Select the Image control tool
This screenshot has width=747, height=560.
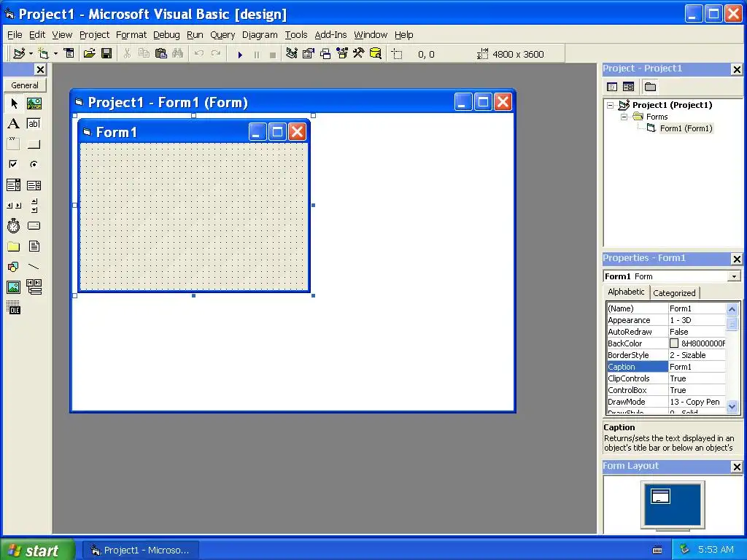(14, 287)
